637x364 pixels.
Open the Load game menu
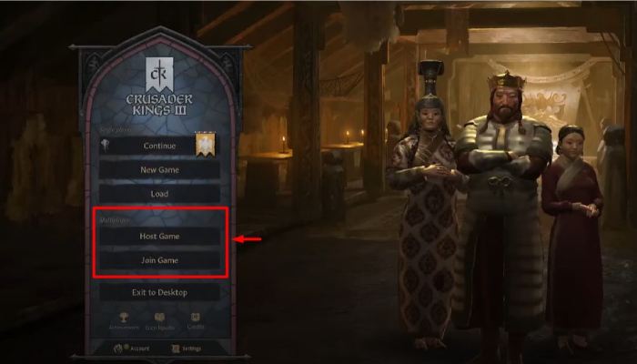[x=159, y=194]
